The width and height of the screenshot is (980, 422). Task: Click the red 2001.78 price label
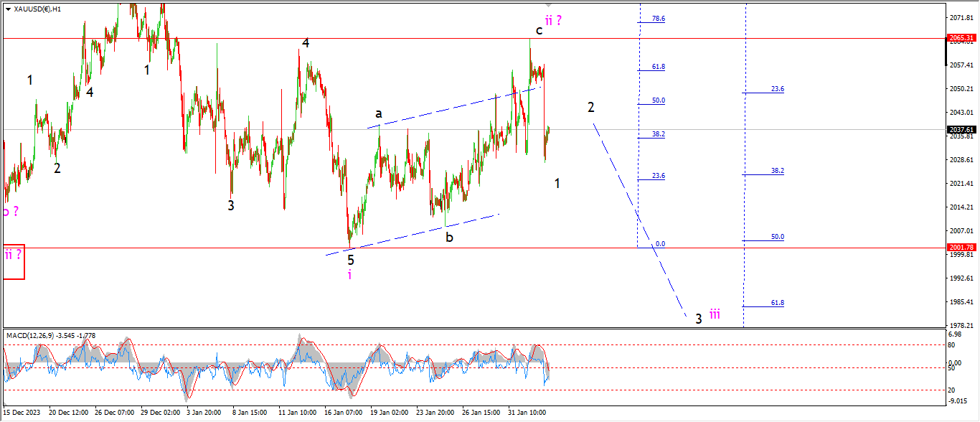click(x=961, y=248)
